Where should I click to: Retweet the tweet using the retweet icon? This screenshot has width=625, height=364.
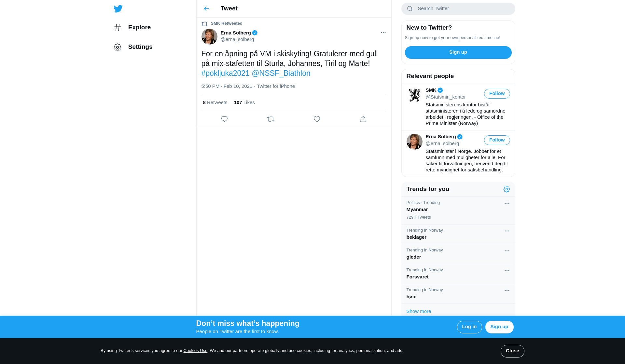tap(271, 119)
